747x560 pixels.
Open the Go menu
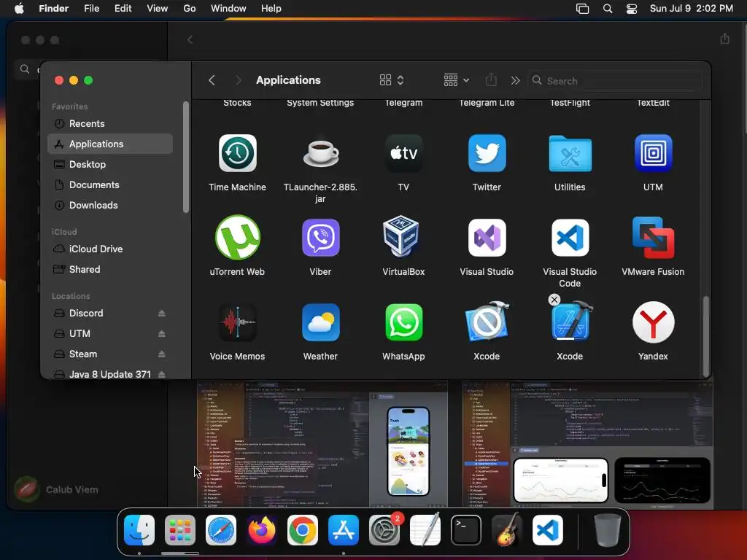190,9
